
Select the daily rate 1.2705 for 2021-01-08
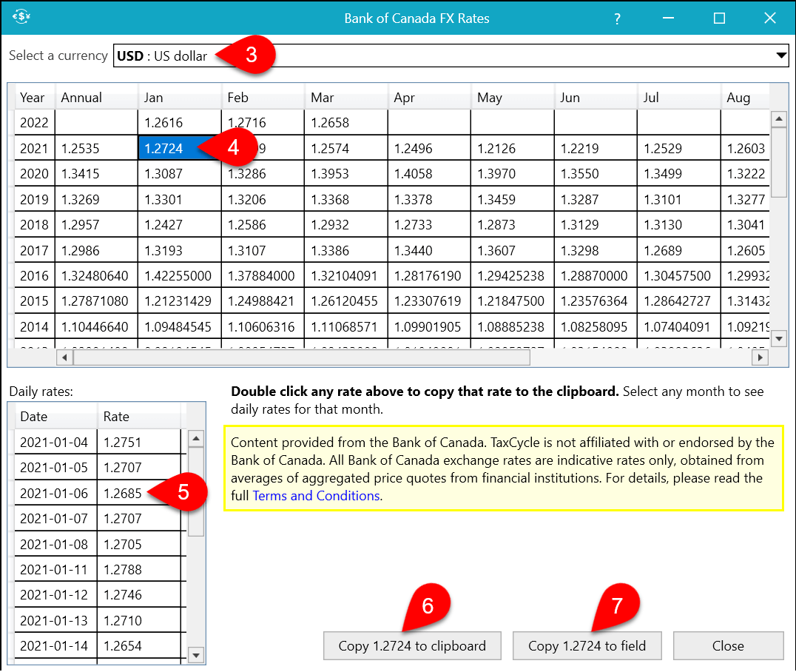139,544
